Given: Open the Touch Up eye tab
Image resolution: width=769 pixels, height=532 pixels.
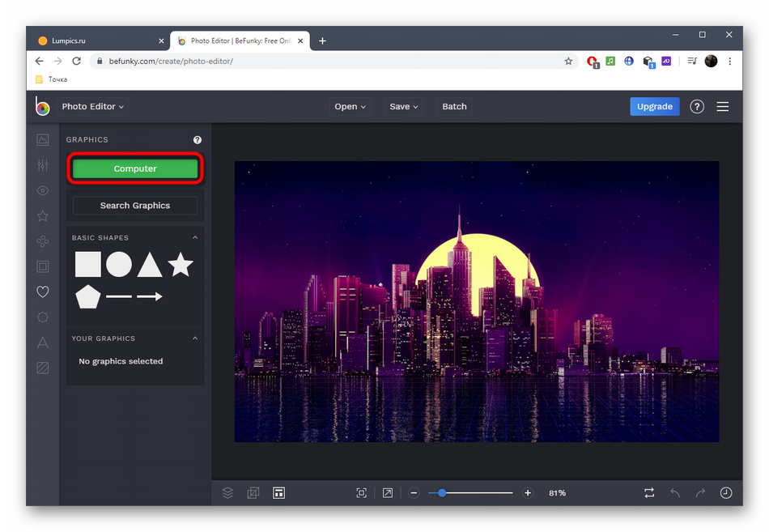Looking at the screenshot, I should (43, 191).
